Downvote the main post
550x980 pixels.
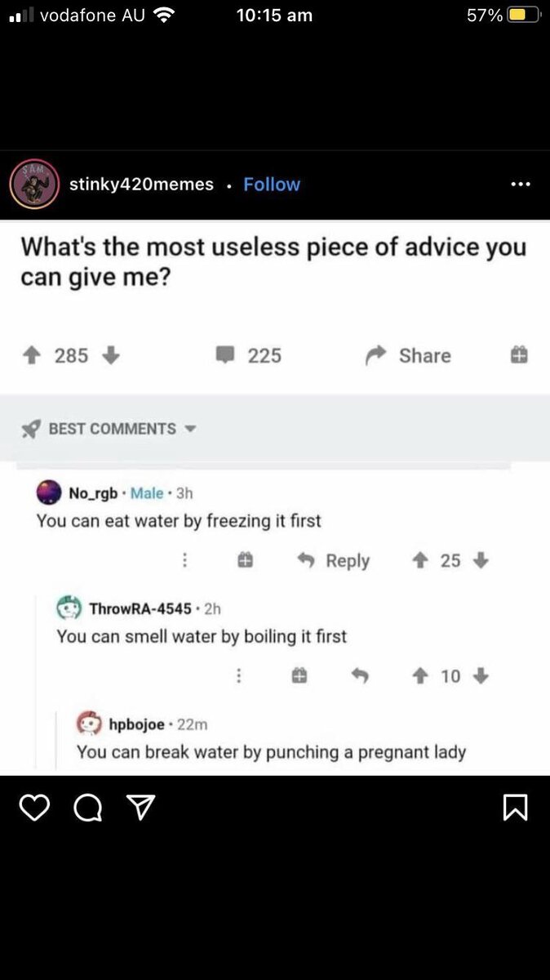coord(112,355)
